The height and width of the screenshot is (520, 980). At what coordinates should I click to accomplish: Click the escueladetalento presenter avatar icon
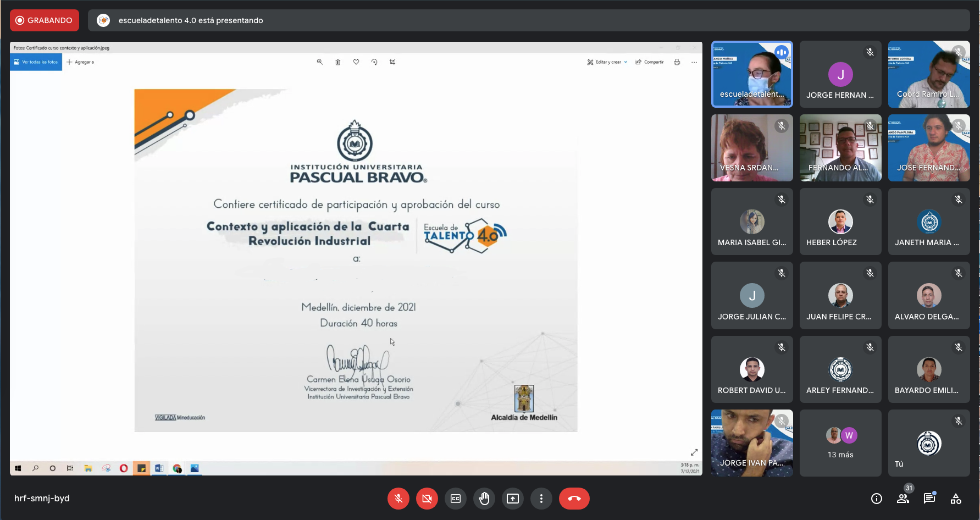[103, 20]
